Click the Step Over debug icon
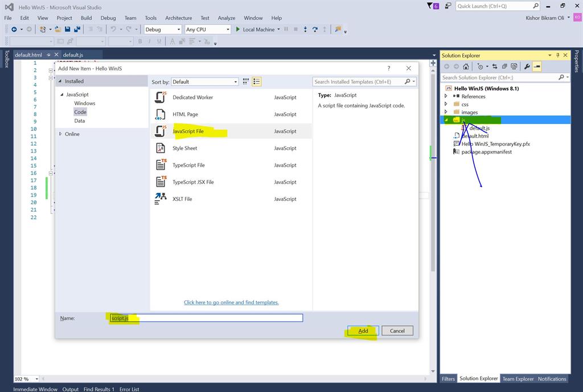The width and height of the screenshot is (583, 392). 315,30
